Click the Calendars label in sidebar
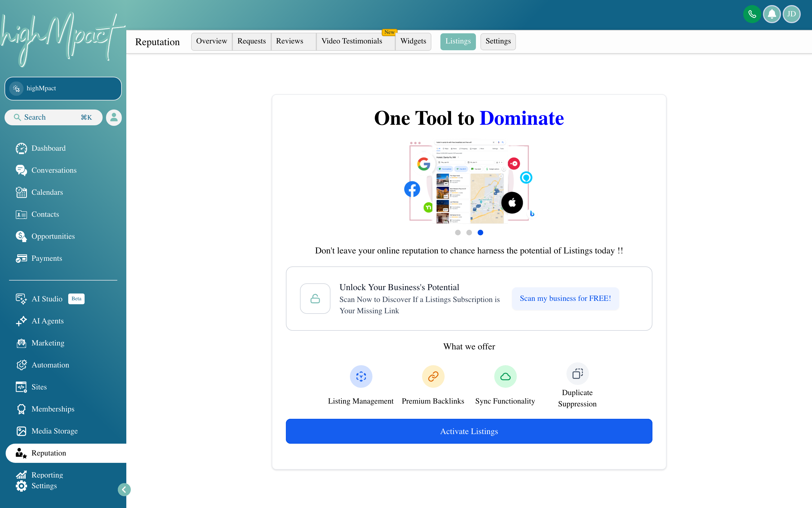This screenshot has width=812, height=508. 47,192
